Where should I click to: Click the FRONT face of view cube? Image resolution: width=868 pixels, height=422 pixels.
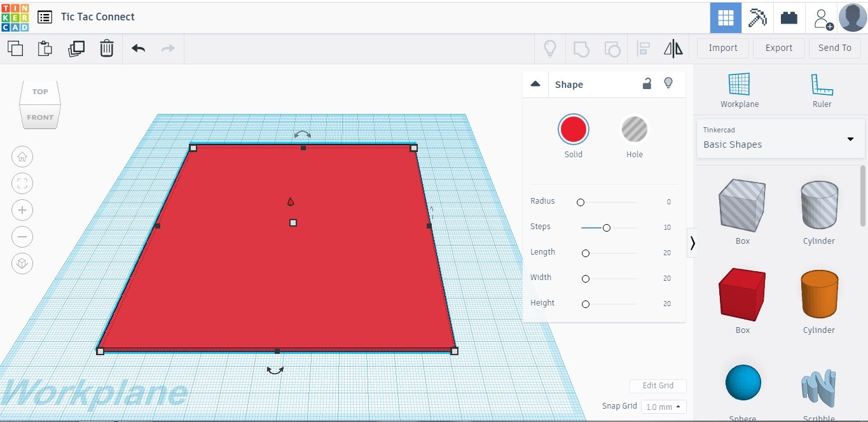coord(40,117)
